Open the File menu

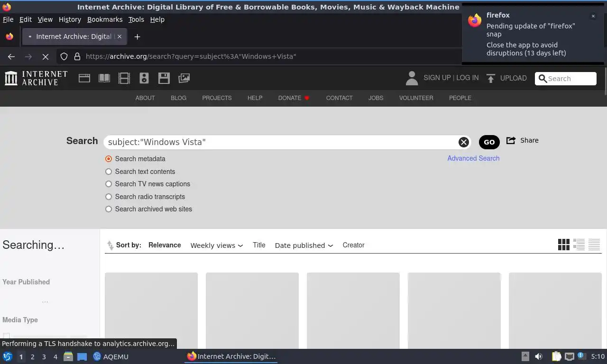[x=8, y=19]
